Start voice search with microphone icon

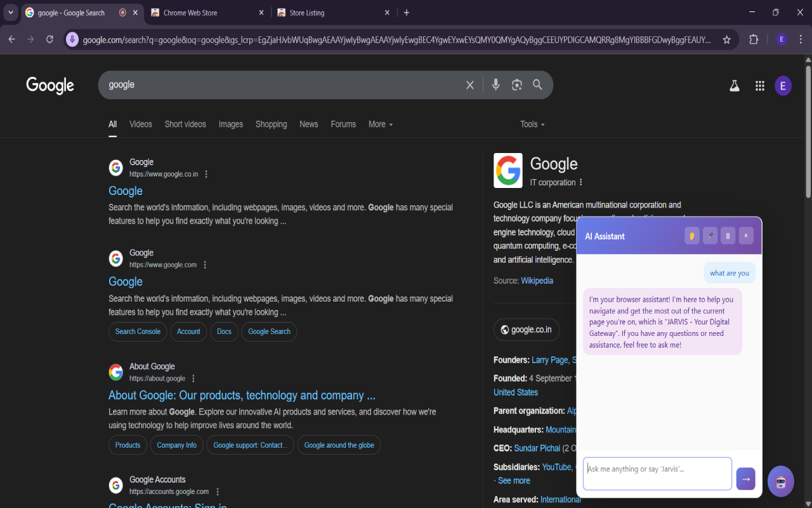[x=496, y=84]
